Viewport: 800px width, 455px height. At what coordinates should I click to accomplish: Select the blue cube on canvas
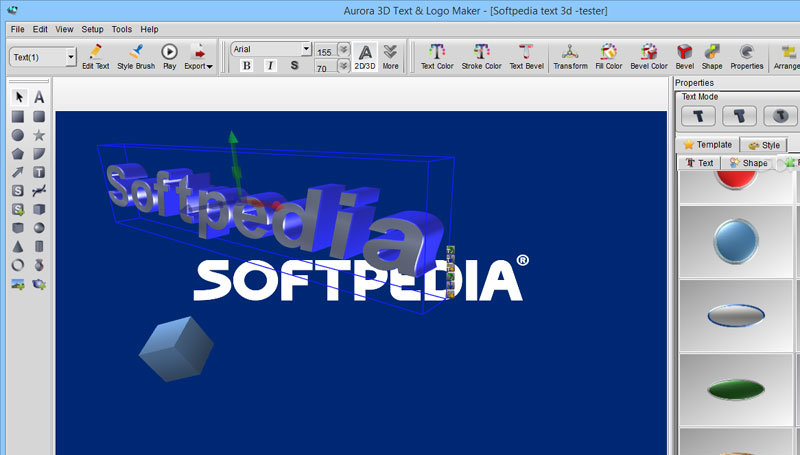pyautogui.click(x=177, y=349)
